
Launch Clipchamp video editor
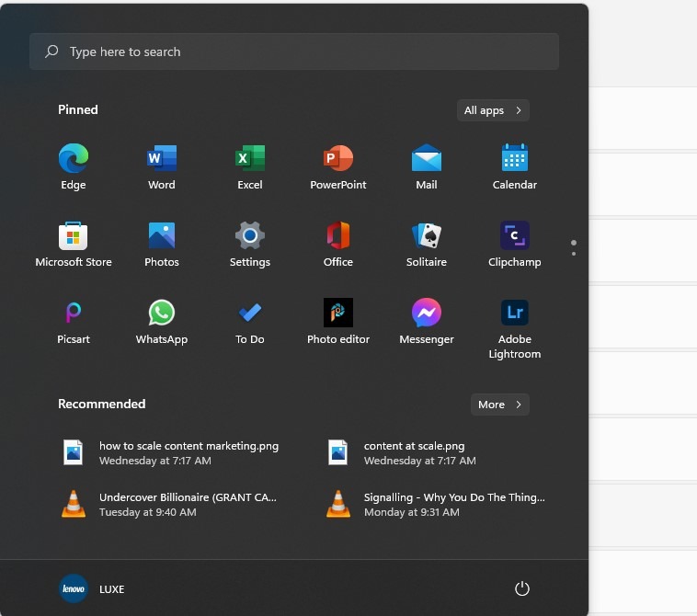click(x=514, y=244)
